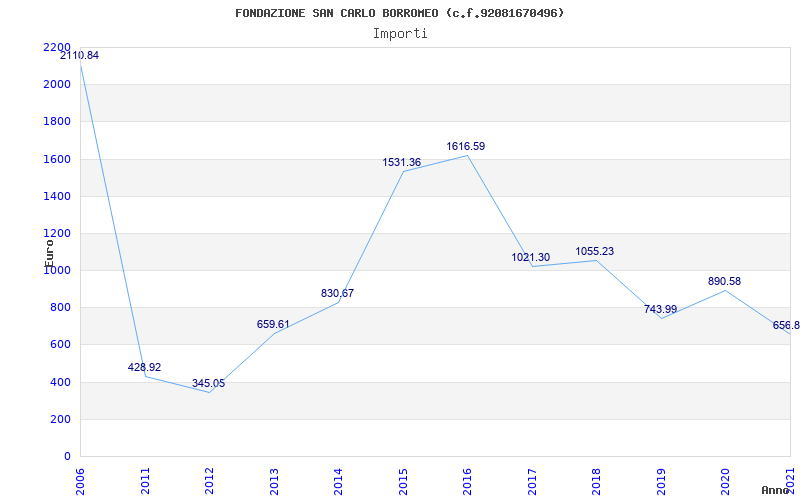Viewport: 800px width, 500px height.
Task: Click the 2014 x-axis label
Action: (338, 481)
